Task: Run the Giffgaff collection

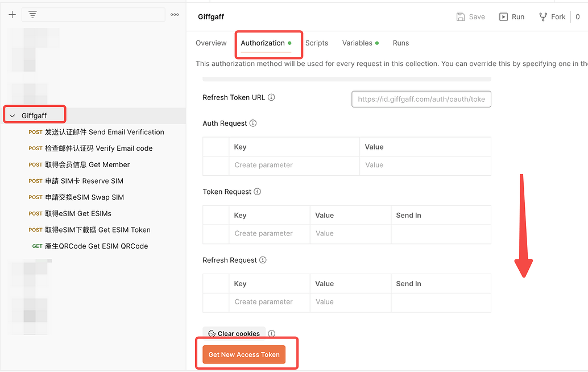Action: (x=512, y=17)
